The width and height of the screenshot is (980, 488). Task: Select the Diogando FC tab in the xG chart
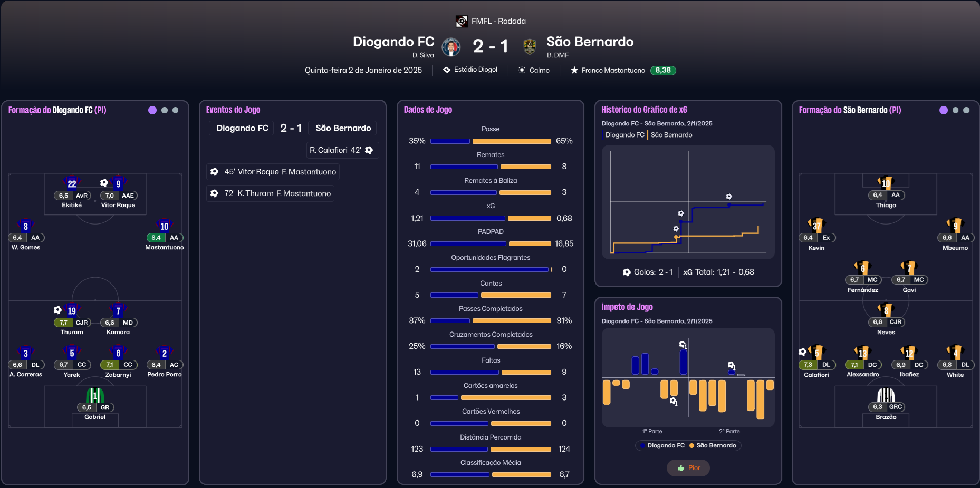[x=624, y=135]
